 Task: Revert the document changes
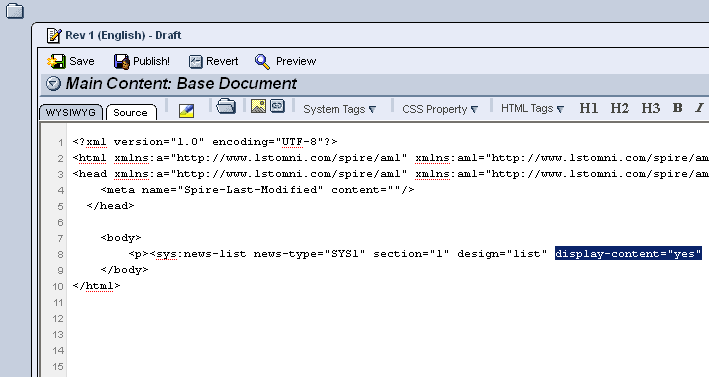click(213, 61)
